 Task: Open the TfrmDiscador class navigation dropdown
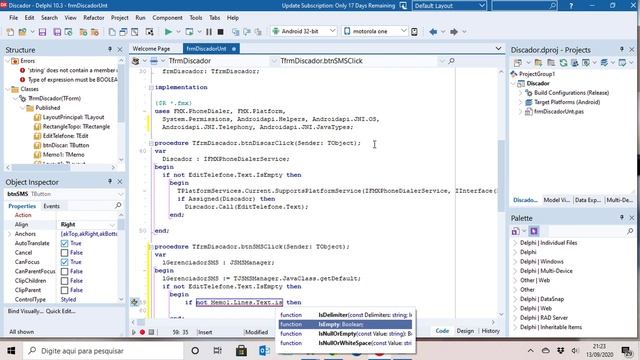tap(274, 61)
